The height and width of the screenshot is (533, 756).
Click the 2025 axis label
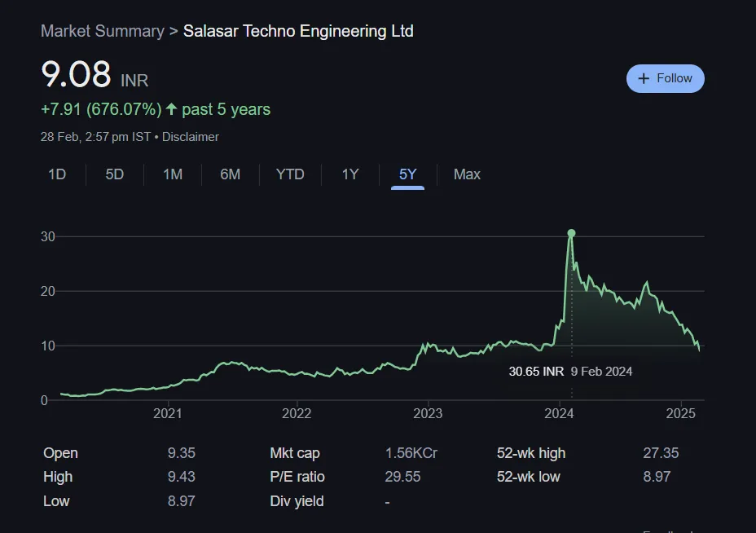pyautogui.click(x=680, y=414)
